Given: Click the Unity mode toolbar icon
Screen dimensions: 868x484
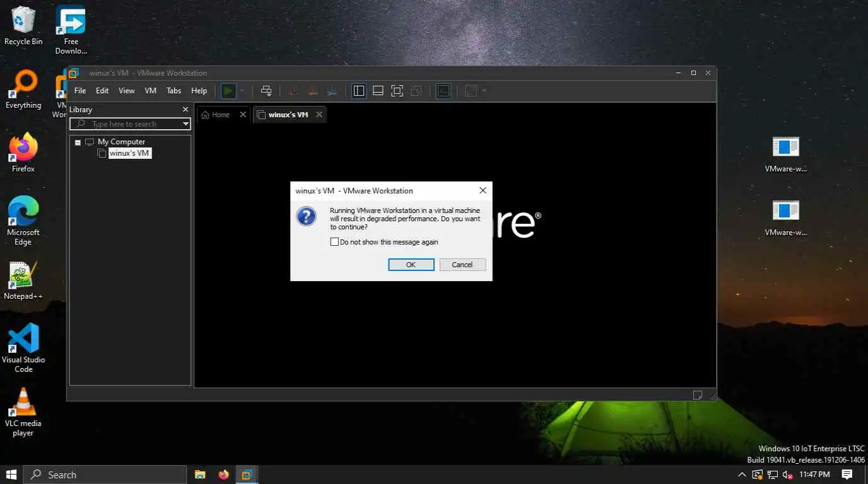Looking at the screenshot, I should click(x=416, y=91).
